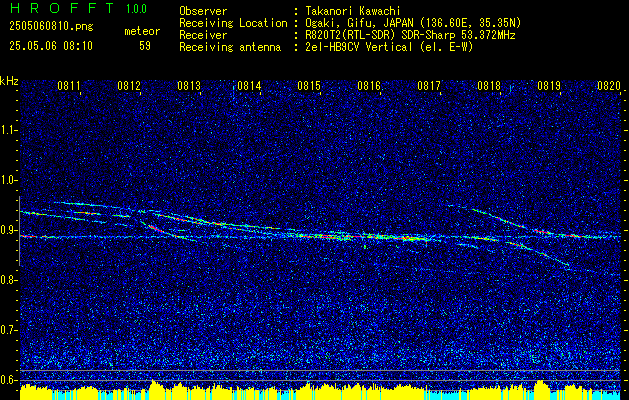Click the meteor count 59
Viewport: 629px width, 400px height.
click(x=145, y=46)
